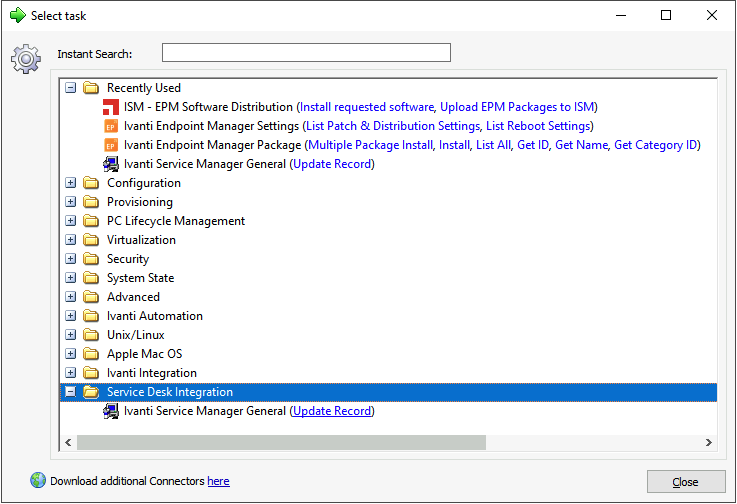Open the Get Name link

[x=581, y=145]
